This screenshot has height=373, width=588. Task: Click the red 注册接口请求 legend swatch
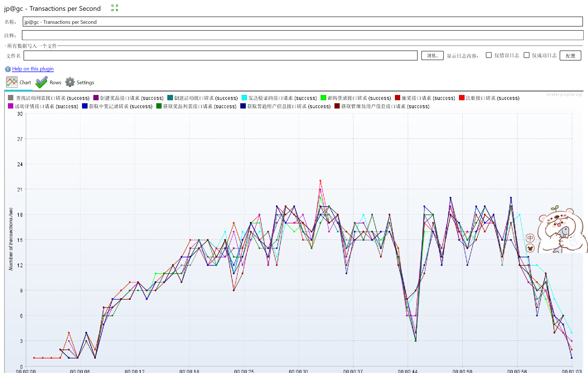[462, 98]
